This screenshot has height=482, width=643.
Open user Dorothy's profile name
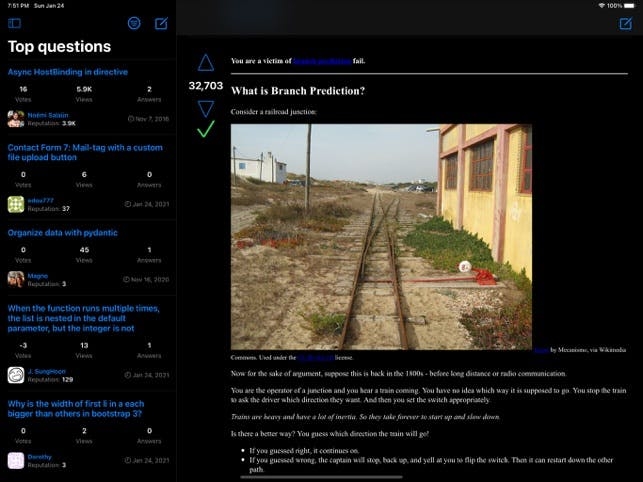pos(39,457)
